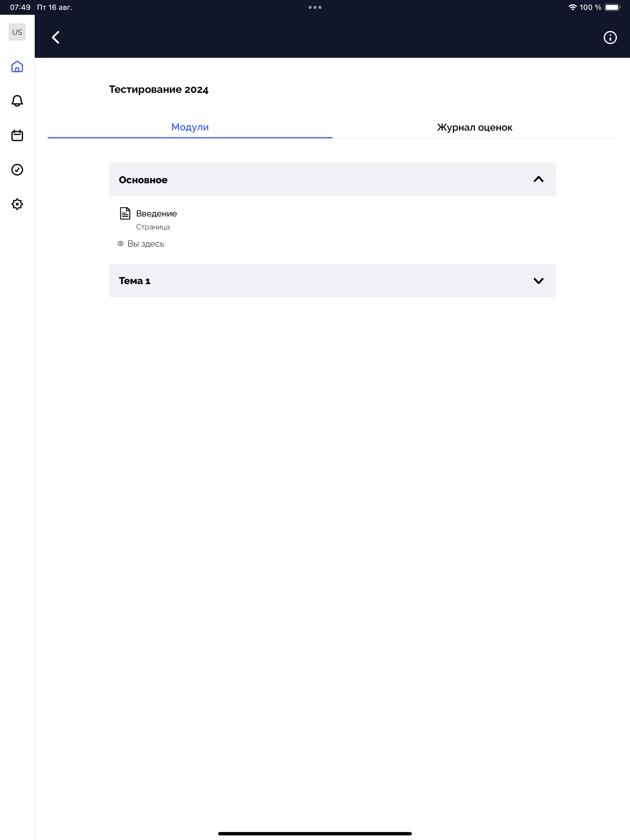Collapse the Основное section chevron
This screenshot has width=630, height=840.
(x=538, y=179)
